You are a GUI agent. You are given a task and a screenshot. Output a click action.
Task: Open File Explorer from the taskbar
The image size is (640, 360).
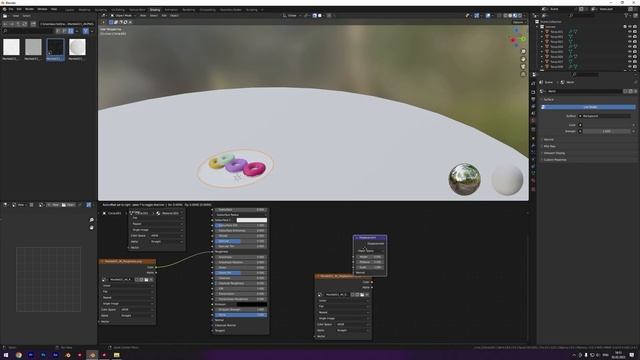tap(117, 355)
